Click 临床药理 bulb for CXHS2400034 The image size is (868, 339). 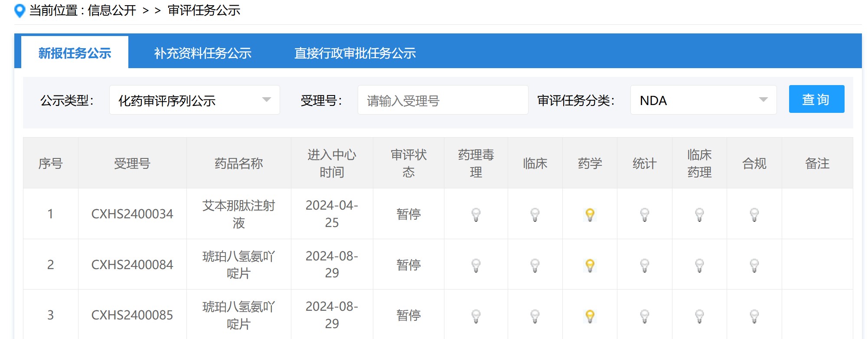699,214
